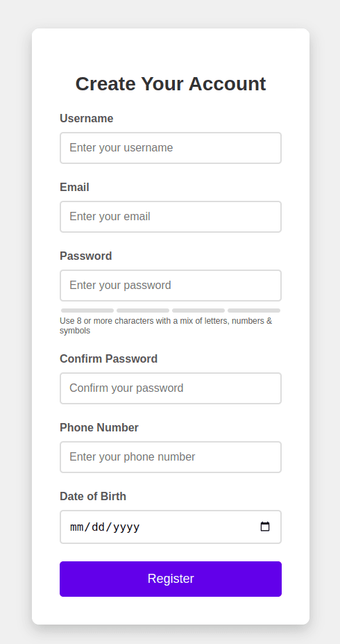Click the Username label
This screenshot has width=340, height=644.
coord(87,118)
